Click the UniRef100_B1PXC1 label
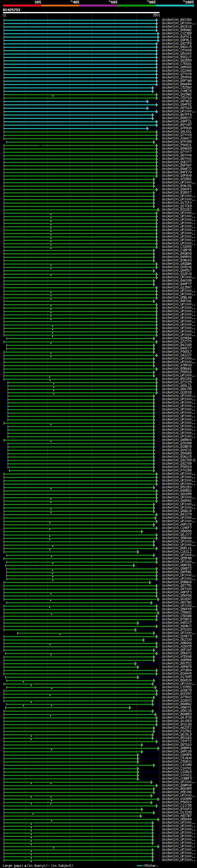This screenshot has height=868, width=197. pyautogui.click(x=176, y=37)
